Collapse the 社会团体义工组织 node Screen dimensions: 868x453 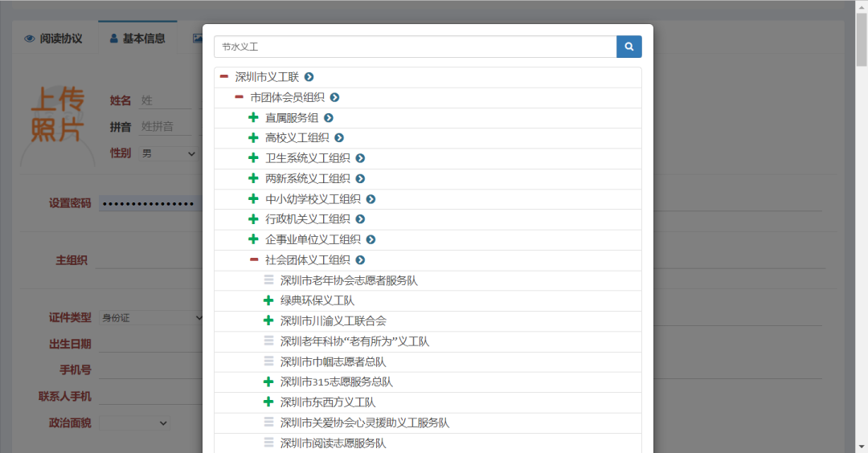pos(253,259)
